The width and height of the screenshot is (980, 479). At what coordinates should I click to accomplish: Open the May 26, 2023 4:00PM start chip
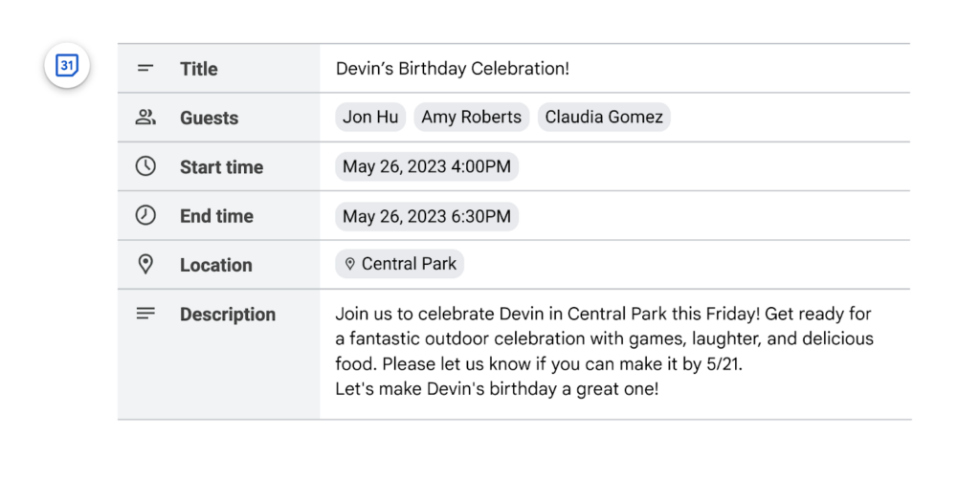[427, 166]
